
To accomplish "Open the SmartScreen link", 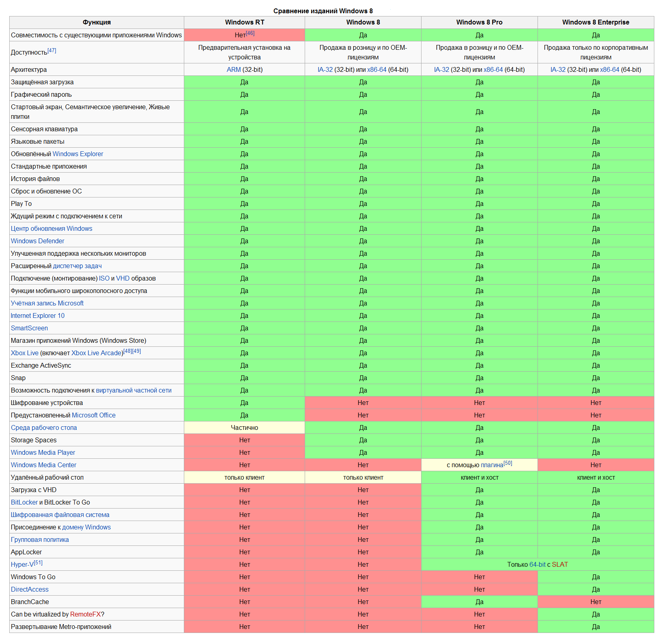I will click(29, 328).
